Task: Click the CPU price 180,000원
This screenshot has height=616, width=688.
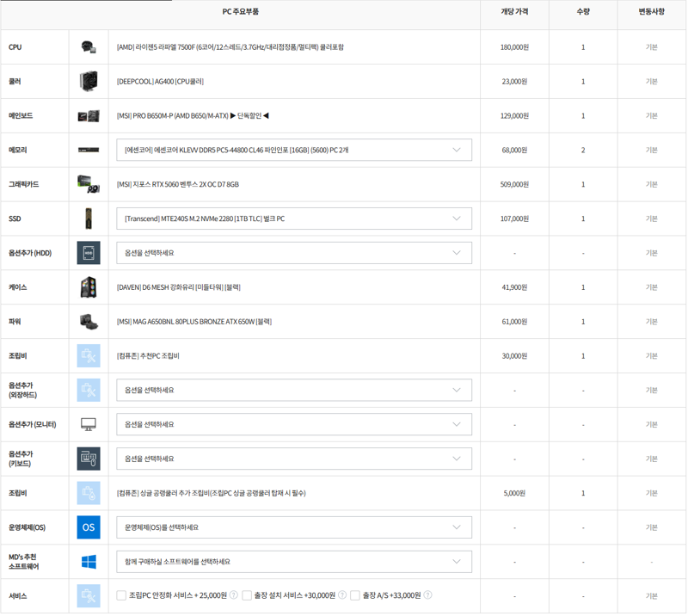Action: (x=514, y=47)
